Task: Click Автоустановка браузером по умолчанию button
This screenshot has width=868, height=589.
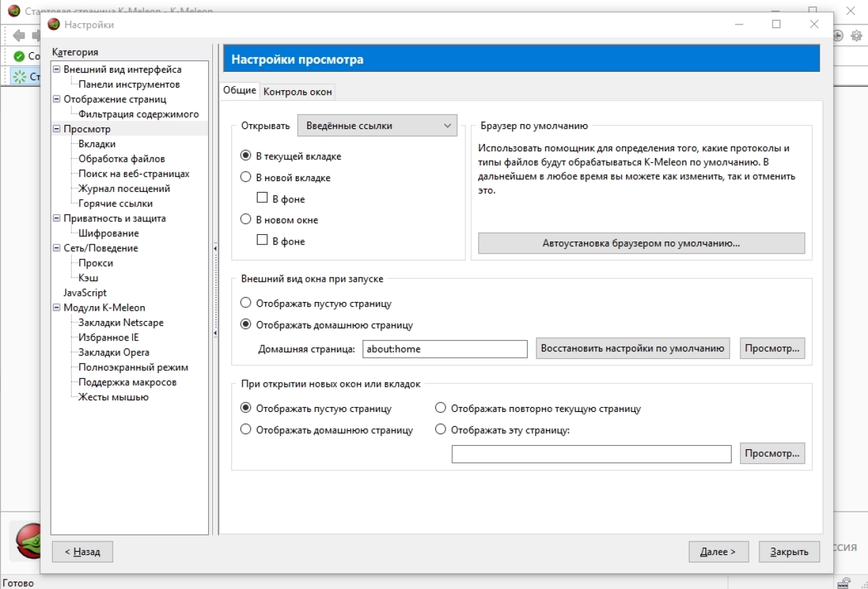Action: (642, 243)
